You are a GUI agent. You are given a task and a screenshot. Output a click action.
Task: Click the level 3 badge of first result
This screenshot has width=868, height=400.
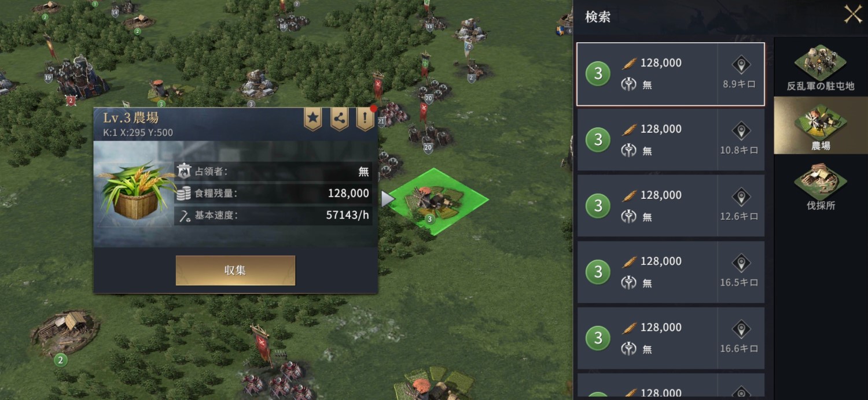(x=598, y=74)
